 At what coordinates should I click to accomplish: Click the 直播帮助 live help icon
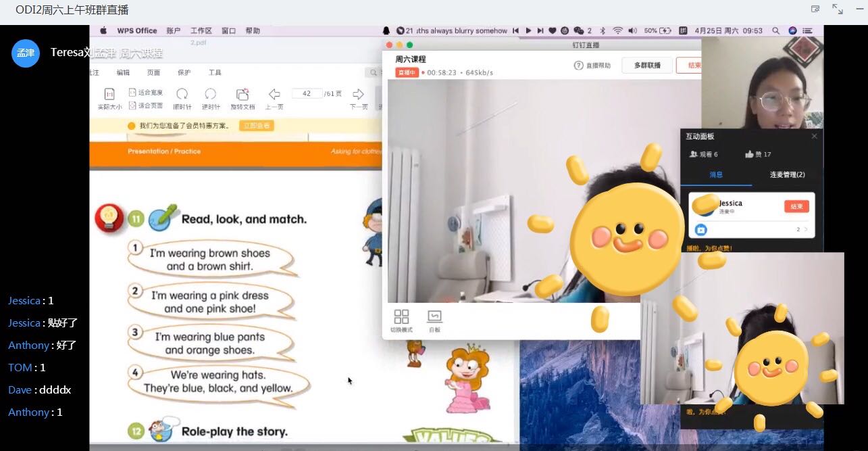pyautogui.click(x=578, y=66)
